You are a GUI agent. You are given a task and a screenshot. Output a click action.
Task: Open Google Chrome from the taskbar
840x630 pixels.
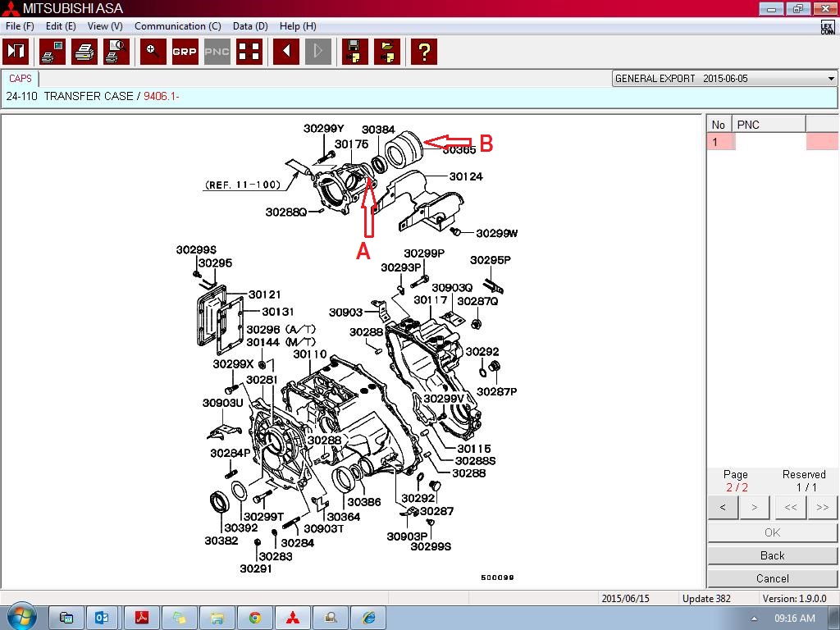(255, 618)
